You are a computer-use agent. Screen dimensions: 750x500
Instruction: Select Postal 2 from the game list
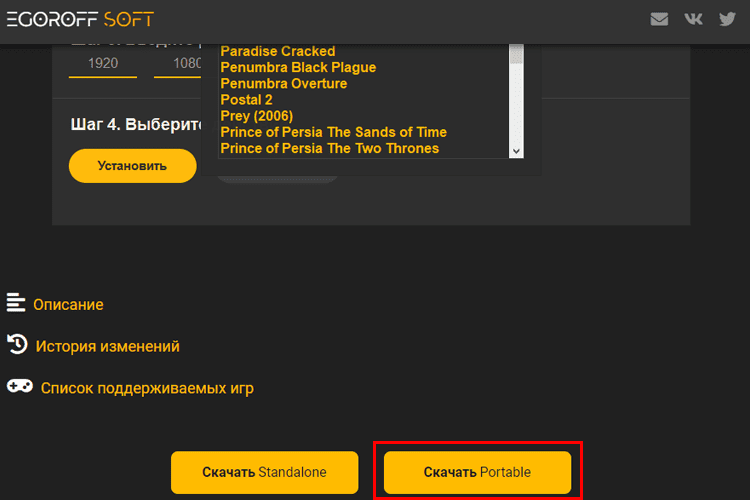pos(246,100)
